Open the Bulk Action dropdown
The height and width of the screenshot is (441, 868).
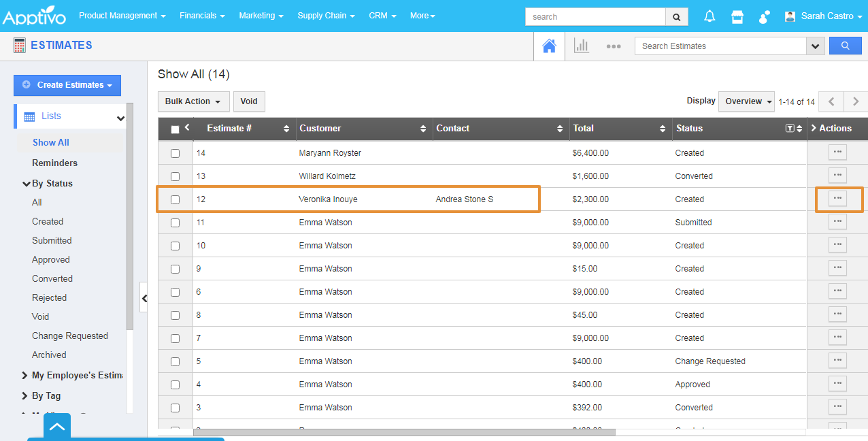point(193,101)
